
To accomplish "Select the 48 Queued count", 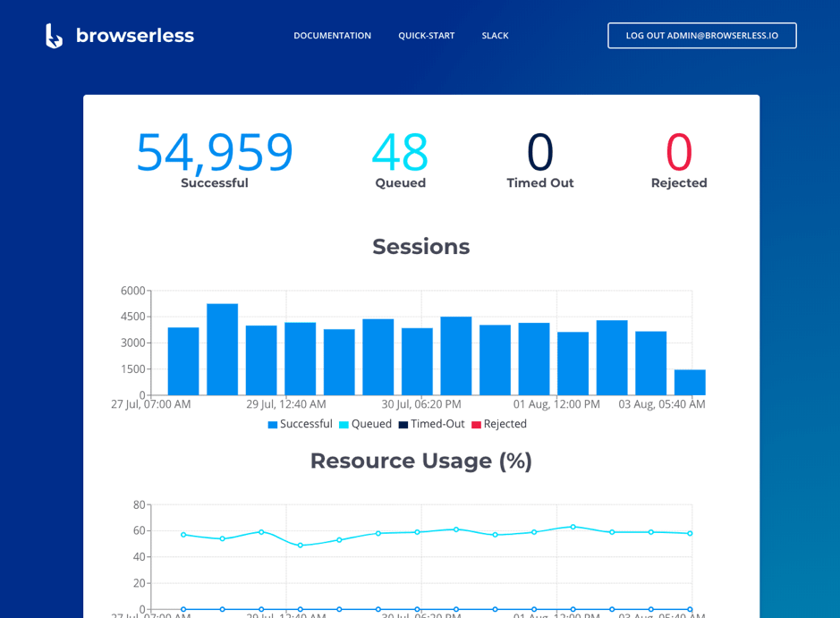I will [x=400, y=153].
